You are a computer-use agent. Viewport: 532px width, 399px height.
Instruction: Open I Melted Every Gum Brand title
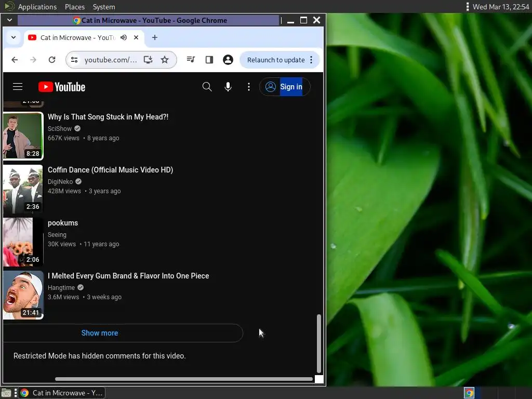128,276
